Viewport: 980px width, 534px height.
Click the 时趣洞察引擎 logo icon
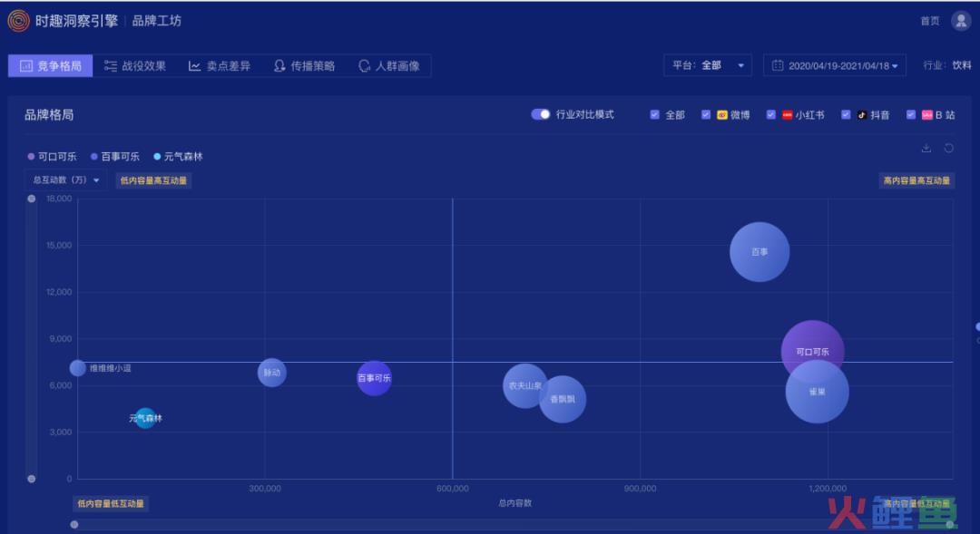point(18,21)
